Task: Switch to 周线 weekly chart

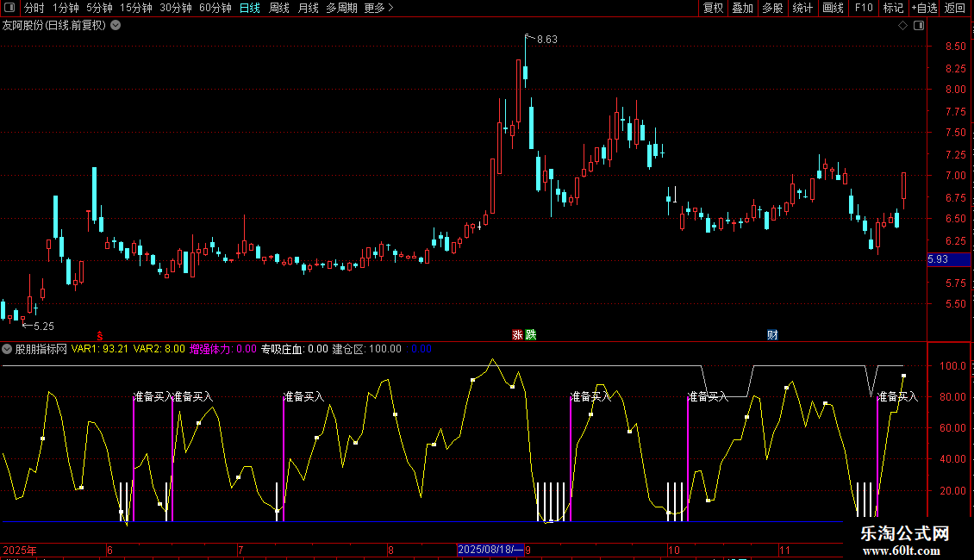Action: tap(279, 8)
